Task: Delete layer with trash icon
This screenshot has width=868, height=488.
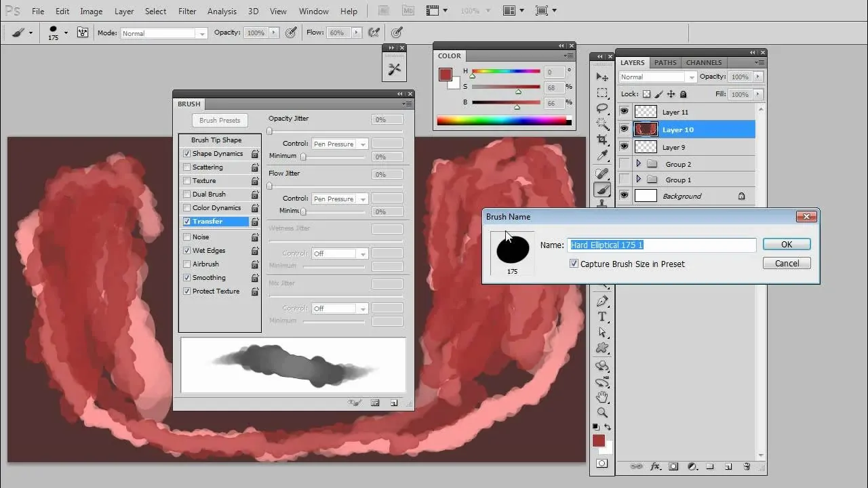Action: coord(747,466)
